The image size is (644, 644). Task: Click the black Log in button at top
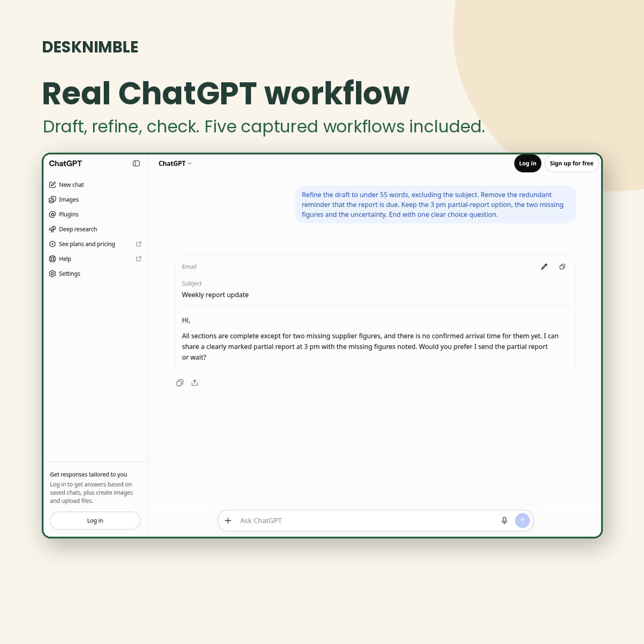(527, 163)
